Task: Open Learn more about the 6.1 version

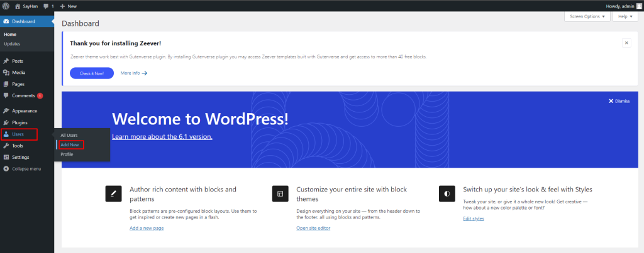Action: tap(162, 137)
